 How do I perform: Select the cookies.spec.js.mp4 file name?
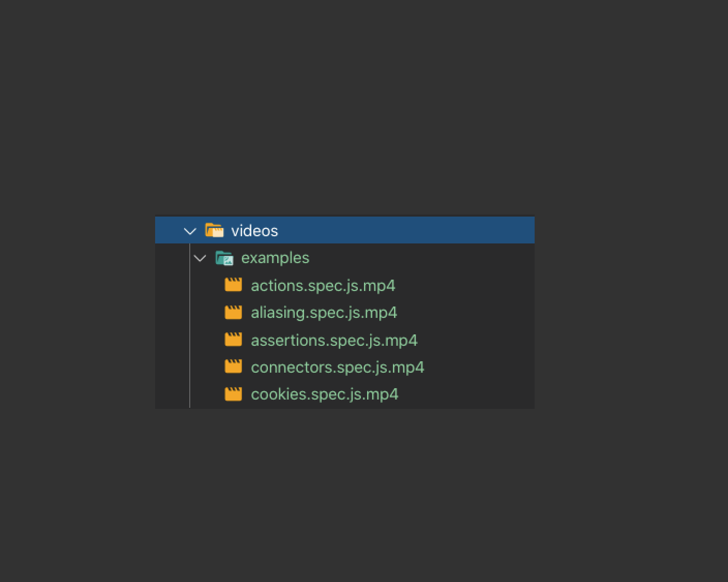pos(325,394)
